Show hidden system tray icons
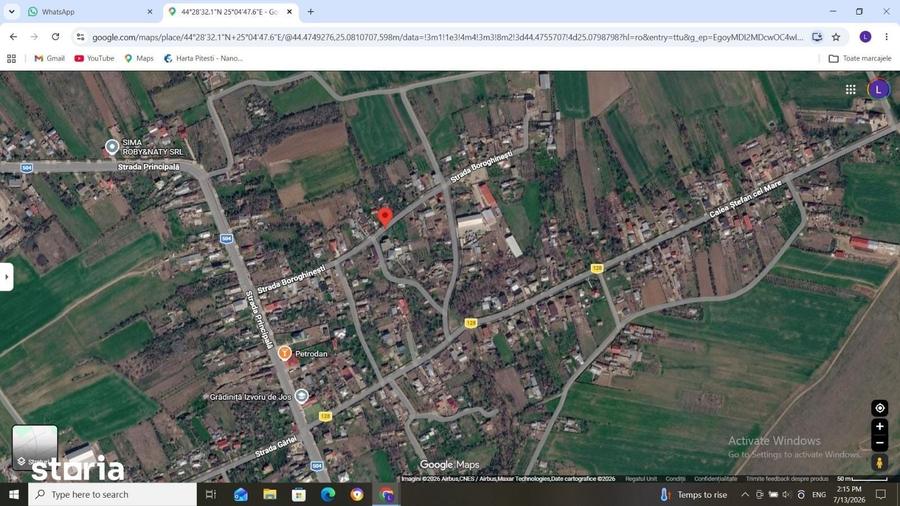Screen dimensions: 900x506 [744, 494]
